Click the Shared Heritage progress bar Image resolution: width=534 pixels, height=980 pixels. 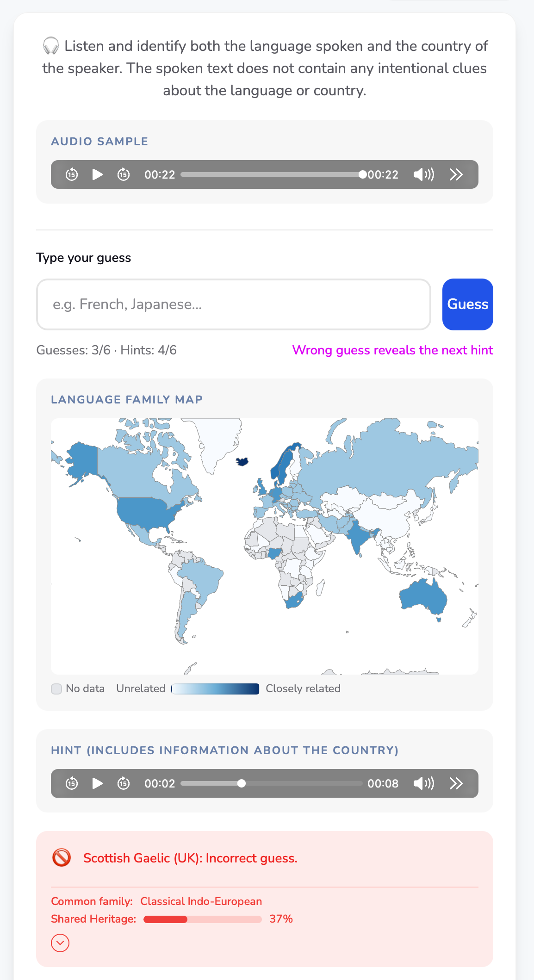(202, 919)
